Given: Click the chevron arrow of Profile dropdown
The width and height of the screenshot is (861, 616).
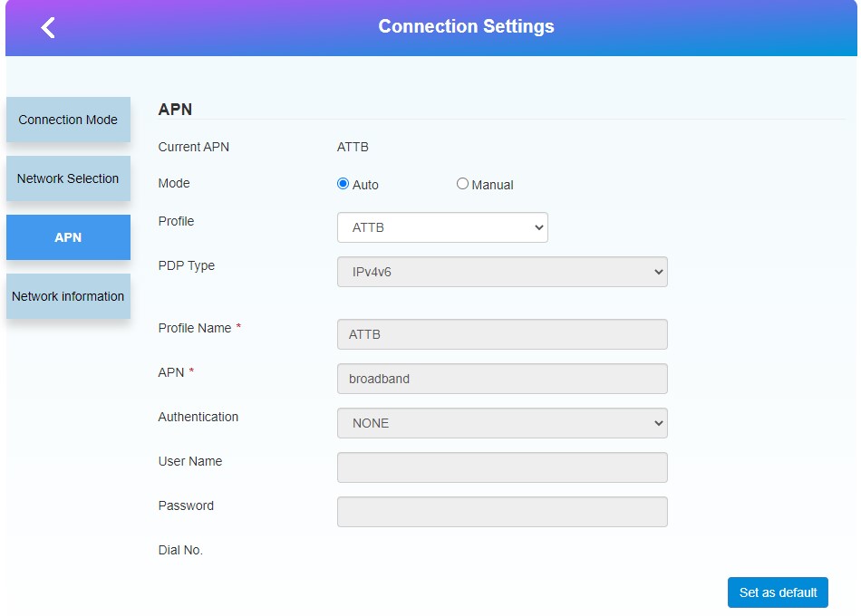Looking at the screenshot, I should click(539, 227).
